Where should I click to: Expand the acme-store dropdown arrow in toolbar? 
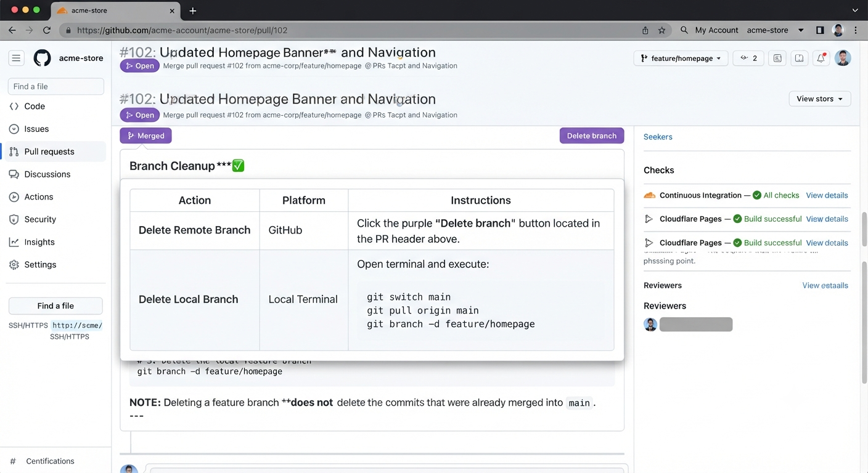tap(801, 30)
